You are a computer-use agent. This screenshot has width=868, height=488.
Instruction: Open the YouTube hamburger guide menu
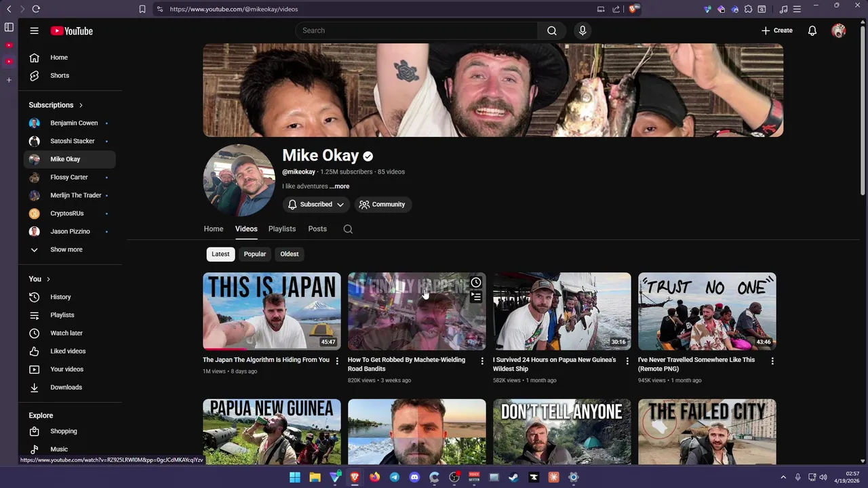coord(34,30)
